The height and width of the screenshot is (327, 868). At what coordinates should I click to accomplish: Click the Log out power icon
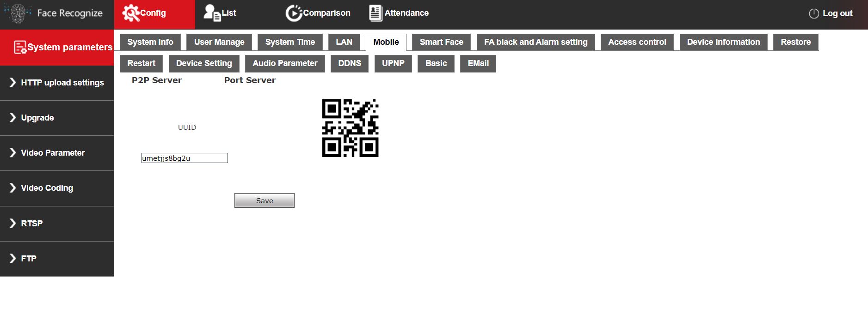click(x=814, y=14)
